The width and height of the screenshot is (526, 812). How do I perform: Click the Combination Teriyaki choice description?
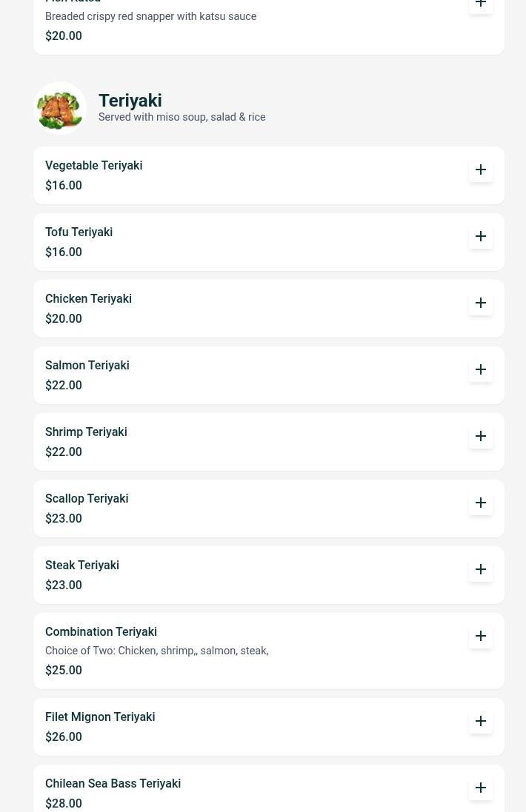(156, 651)
